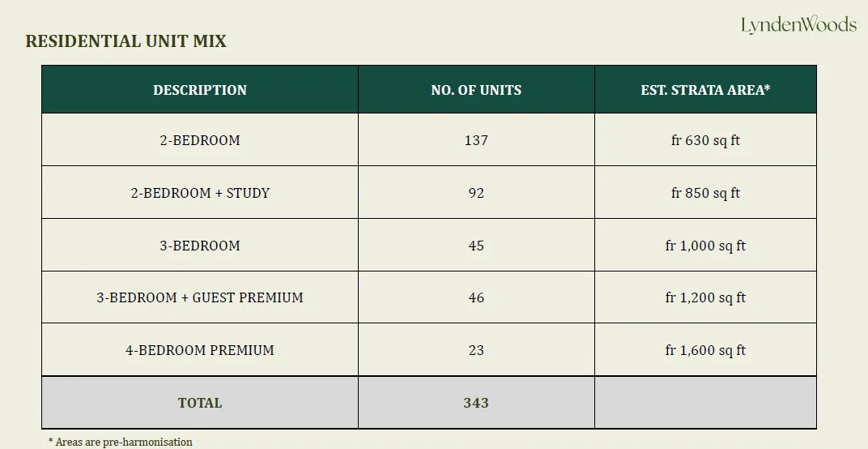The height and width of the screenshot is (449, 868).
Task: Select the 92 units cell
Action: click(476, 193)
